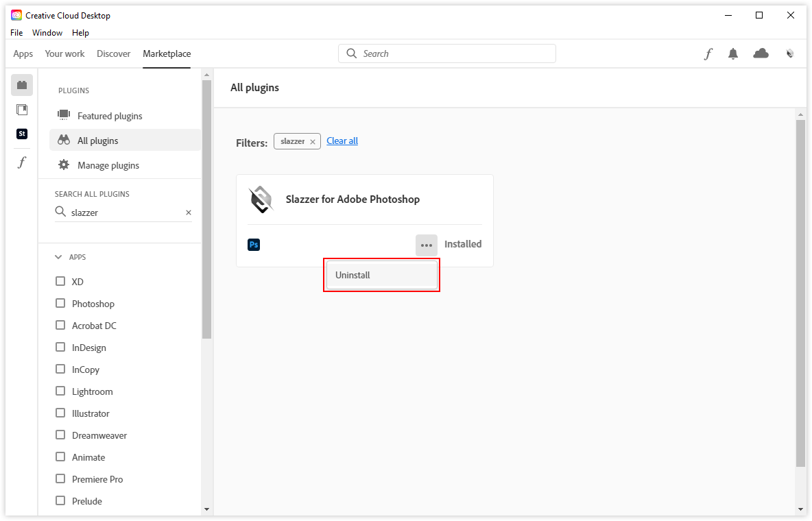Click main panel scrollbar up arrow
The image size is (812, 521).
pos(800,114)
